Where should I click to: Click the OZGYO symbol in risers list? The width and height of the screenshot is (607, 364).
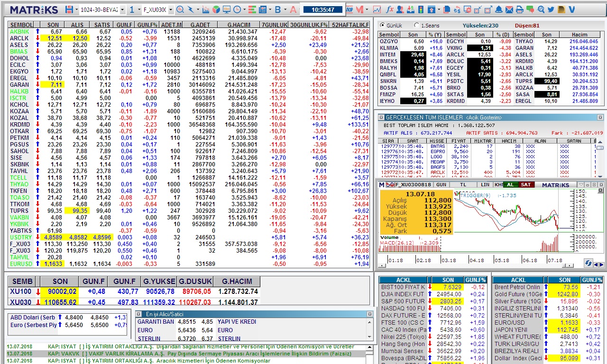coord(389,41)
